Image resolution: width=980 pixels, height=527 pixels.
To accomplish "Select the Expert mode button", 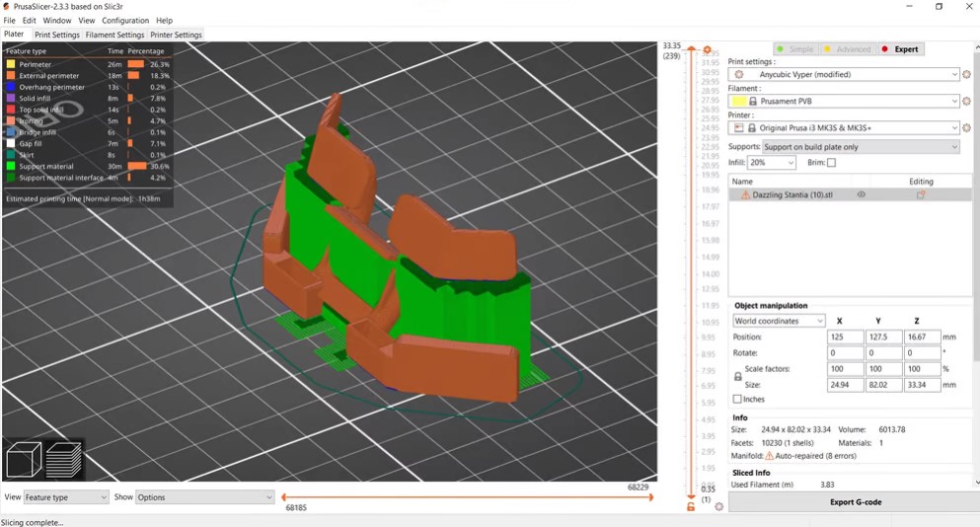I will (901, 49).
